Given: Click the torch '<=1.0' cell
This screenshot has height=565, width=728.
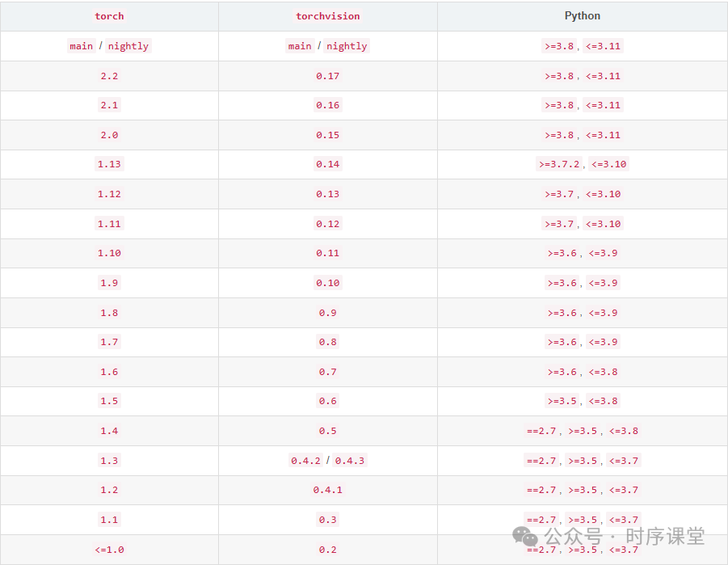Looking at the screenshot, I should coord(109,550).
